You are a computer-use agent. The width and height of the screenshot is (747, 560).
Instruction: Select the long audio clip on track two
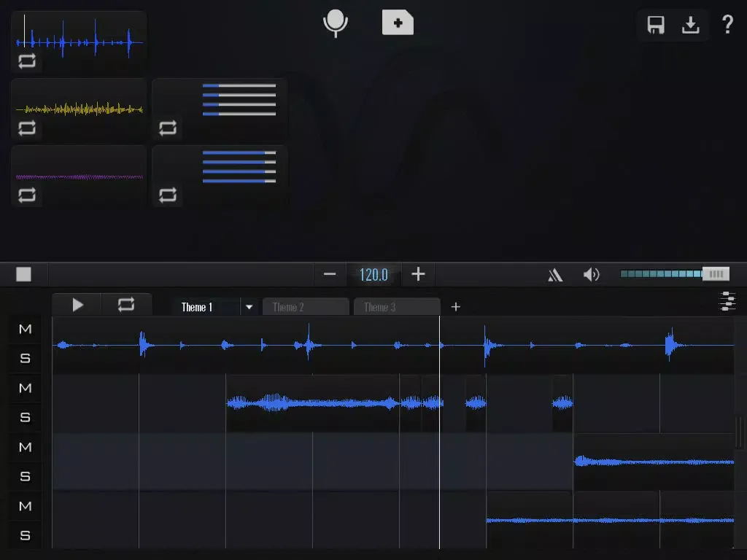click(312, 403)
